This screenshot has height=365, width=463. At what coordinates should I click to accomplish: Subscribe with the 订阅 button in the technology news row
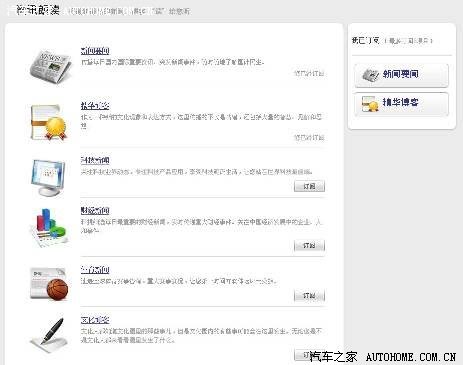[x=309, y=186]
